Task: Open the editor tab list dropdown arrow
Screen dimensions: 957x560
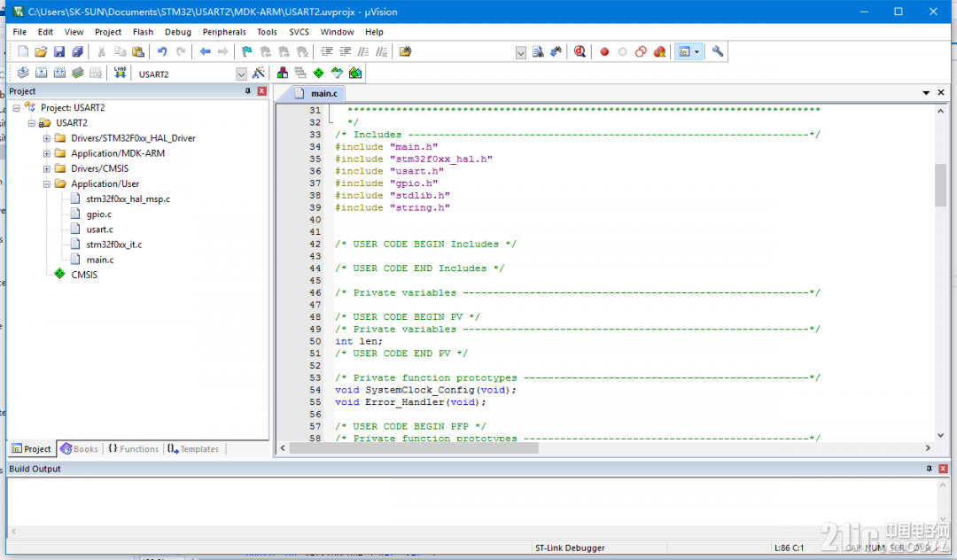Action: coord(926,93)
